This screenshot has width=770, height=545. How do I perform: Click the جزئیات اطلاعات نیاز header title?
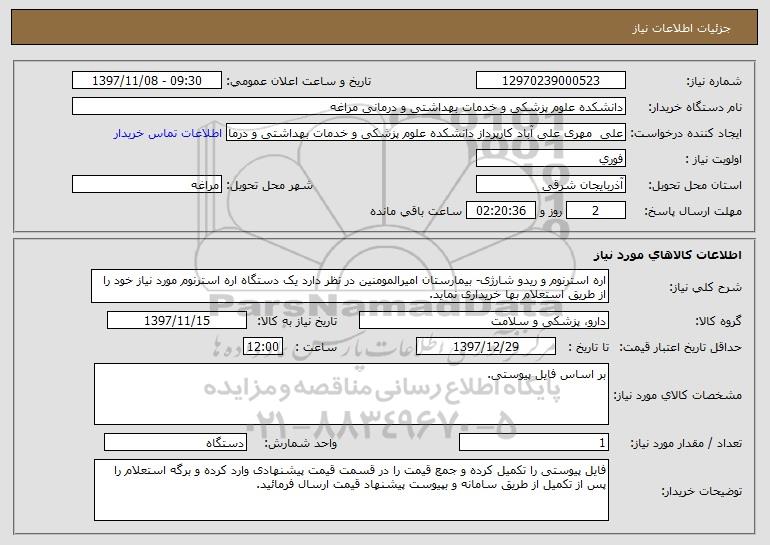[681, 28]
